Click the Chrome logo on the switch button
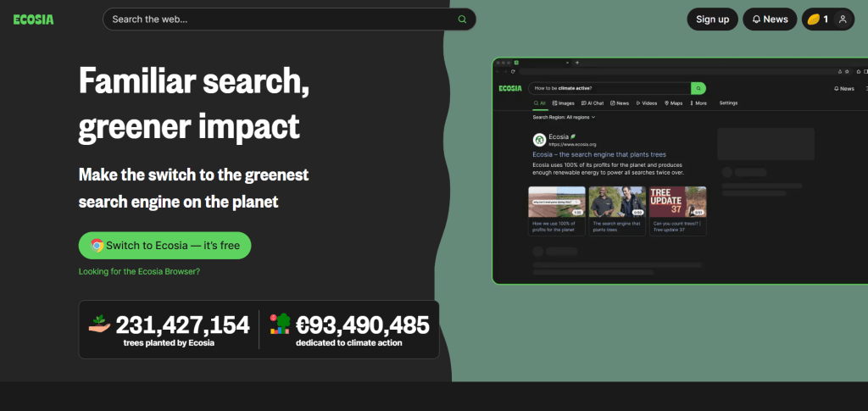Viewport: 868px width, 411px height. [97, 246]
